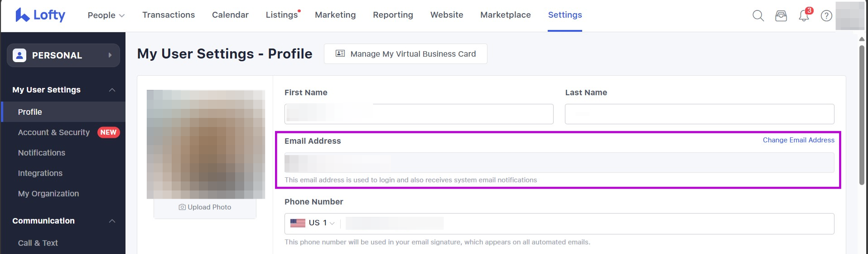
Task: Collapse the My User Settings section
Action: pos(112,90)
